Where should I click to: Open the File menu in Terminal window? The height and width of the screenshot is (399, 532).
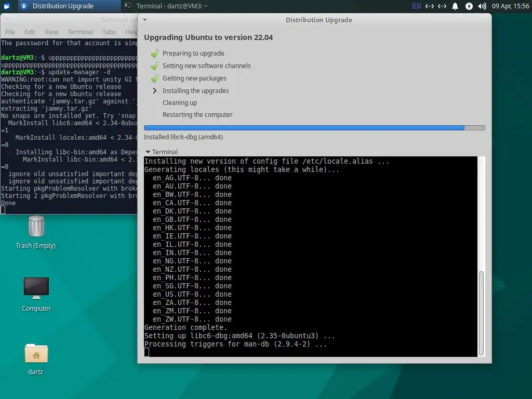[10, 32]
